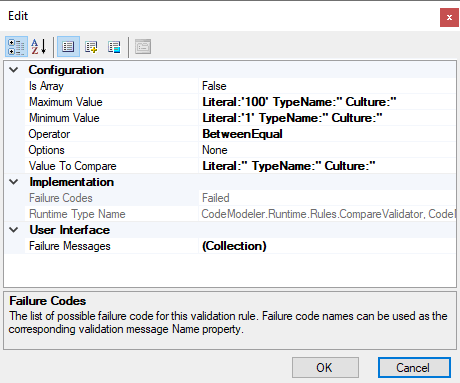Click the Failure Codes description heading
This screenshot has width=460, height=383.
pos(48,301)
